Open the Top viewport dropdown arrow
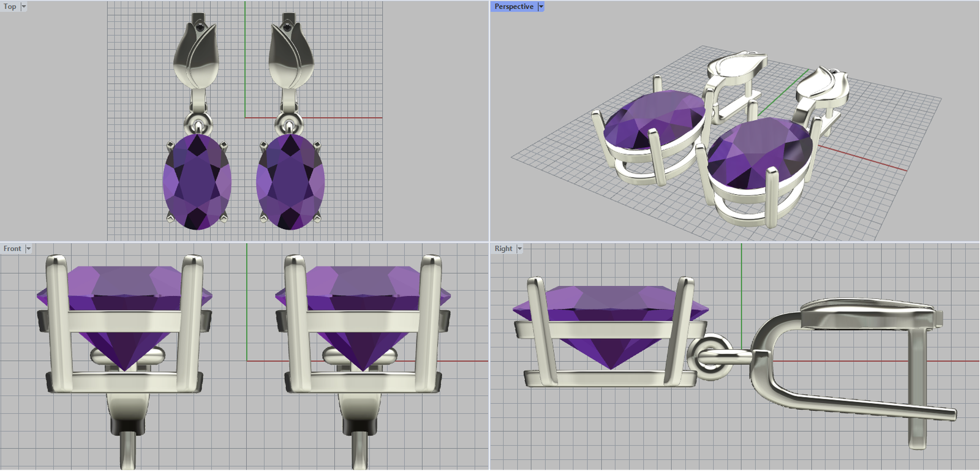980x473 pixels. (x=24, y=7)
